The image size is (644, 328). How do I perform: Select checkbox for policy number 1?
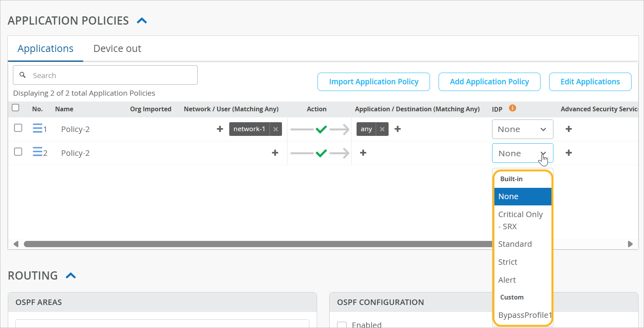point(18,128)
